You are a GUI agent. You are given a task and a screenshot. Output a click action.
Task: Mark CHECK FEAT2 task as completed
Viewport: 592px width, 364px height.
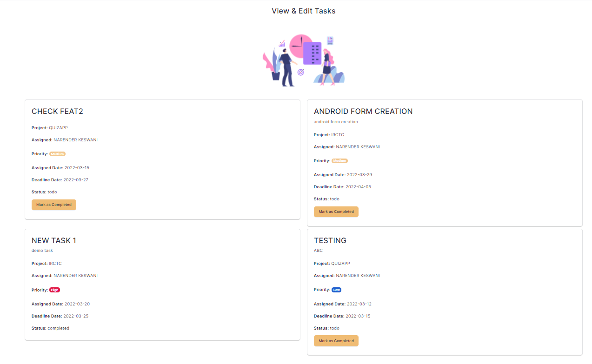[x=54, y=205]
